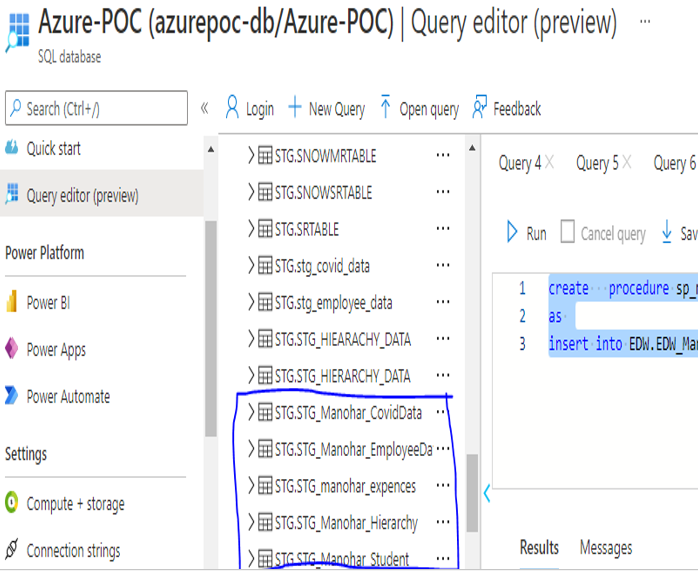Expand STG.STG_HIERARCHY_DATA table node
The height and width of the screenshot is (571, 698).
point(251,376)
